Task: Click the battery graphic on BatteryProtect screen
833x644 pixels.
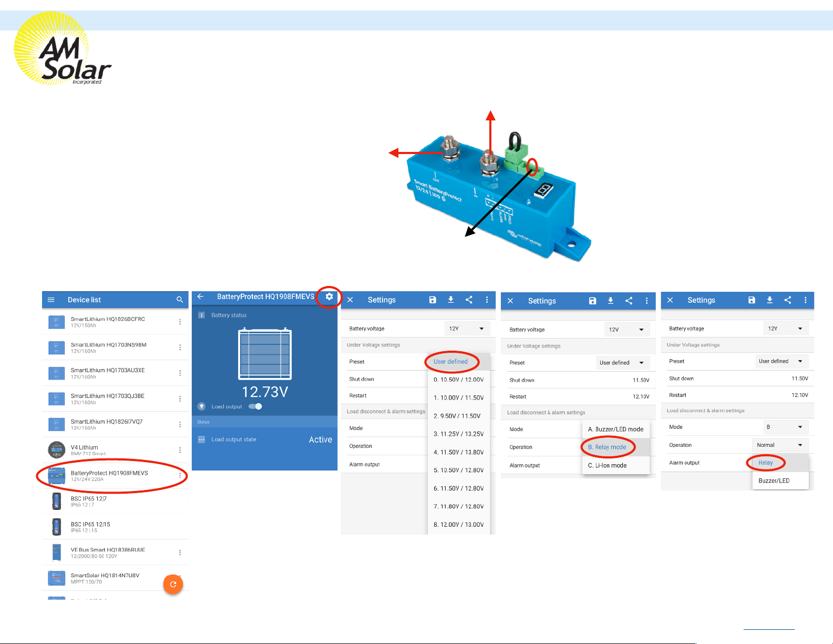Action: coord(265,354)
